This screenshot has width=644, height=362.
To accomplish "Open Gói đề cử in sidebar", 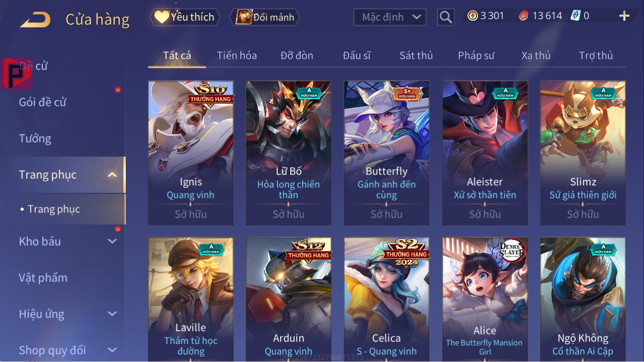I will [x=43, y=102].
